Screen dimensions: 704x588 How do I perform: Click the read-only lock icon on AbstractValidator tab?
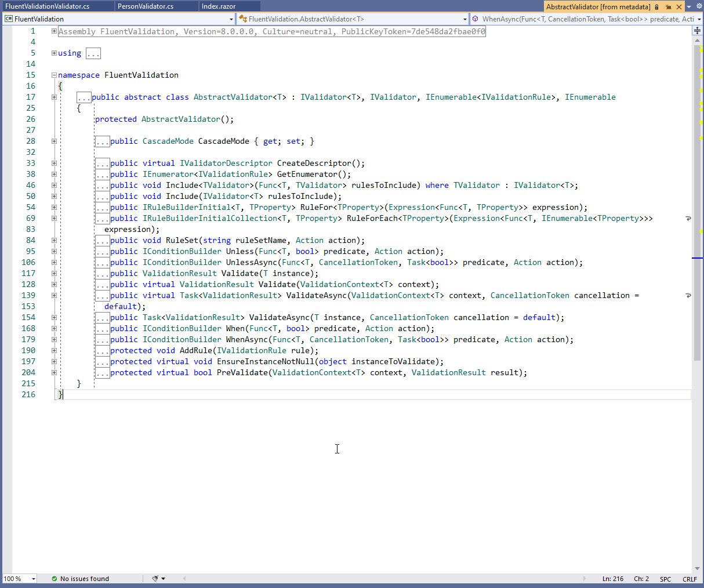pos(657,7)
